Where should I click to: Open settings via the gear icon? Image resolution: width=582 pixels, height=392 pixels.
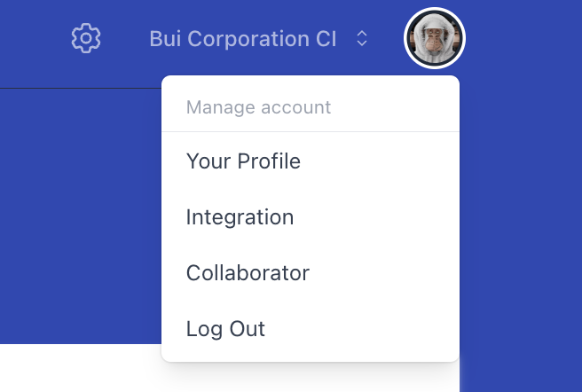86,39
